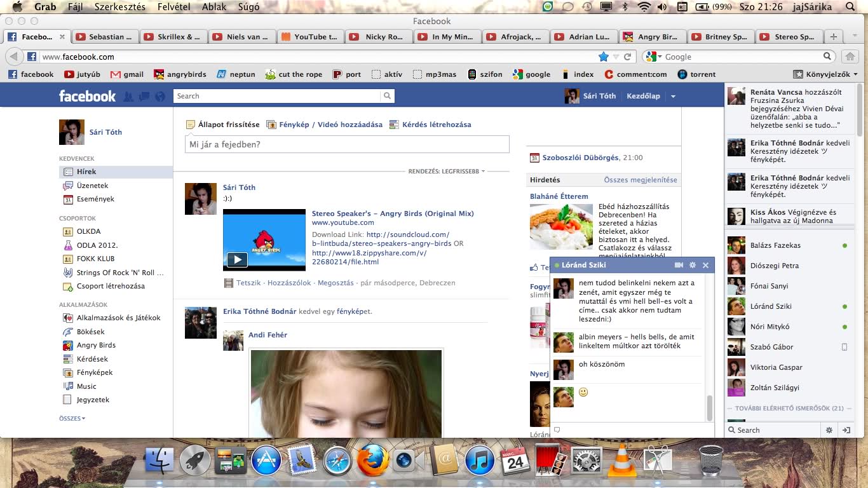Open the Felvétel menu
The width and height of the screenshot is (868, 488).
[173, 7]
